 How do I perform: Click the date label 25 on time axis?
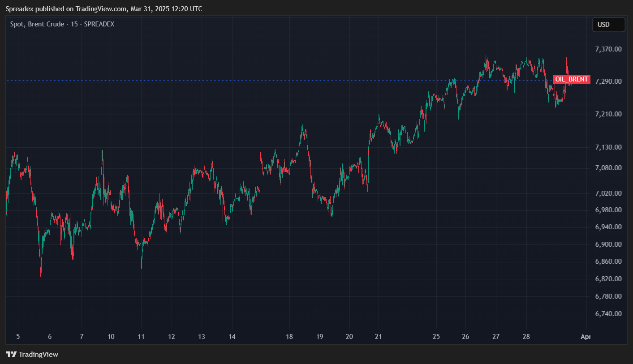[x=436, y=337]
